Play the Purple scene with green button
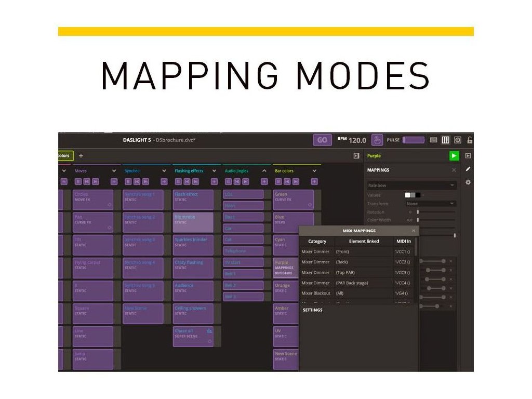 pyautogui.click(x=454, y=156)
